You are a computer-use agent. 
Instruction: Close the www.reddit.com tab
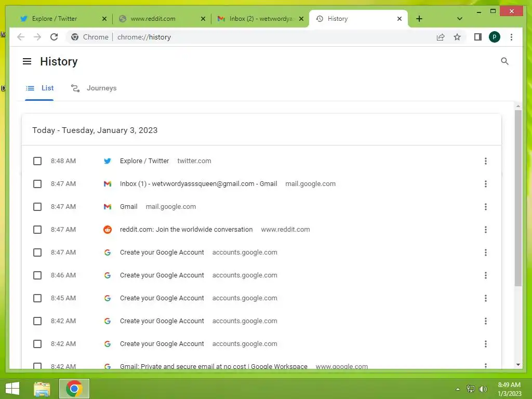[x=203, y=19]
